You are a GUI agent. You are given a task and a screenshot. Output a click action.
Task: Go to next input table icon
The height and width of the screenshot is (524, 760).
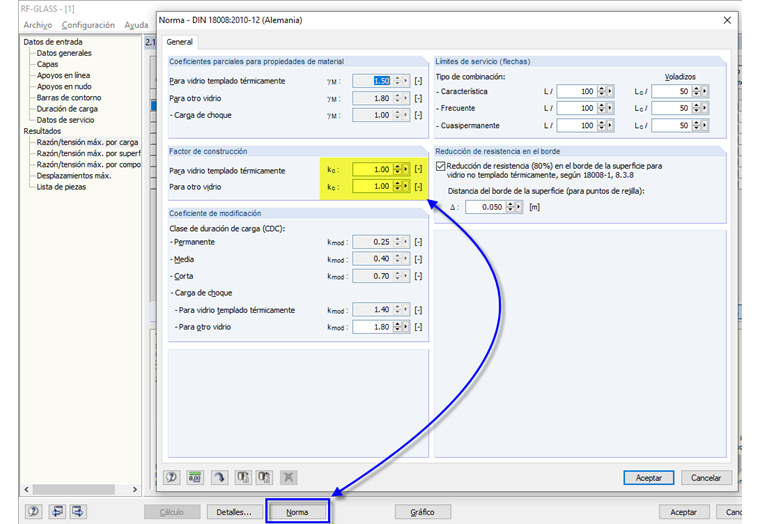point(78,511)
